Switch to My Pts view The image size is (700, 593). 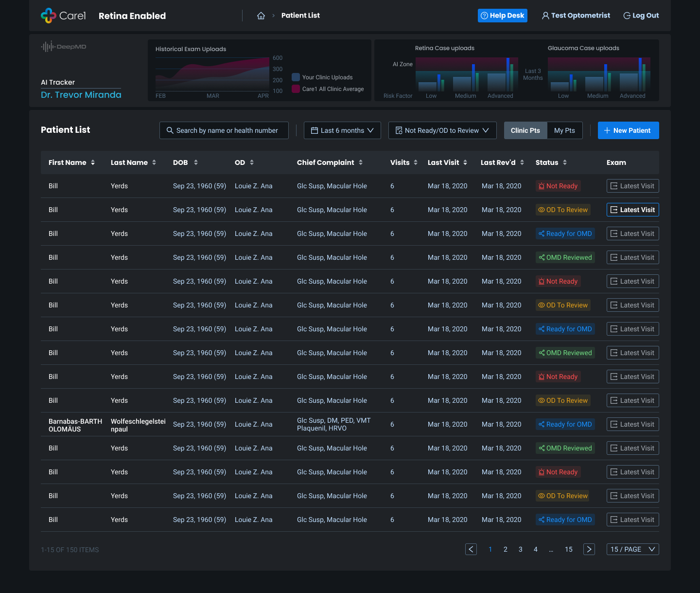(x=564, y=130)
